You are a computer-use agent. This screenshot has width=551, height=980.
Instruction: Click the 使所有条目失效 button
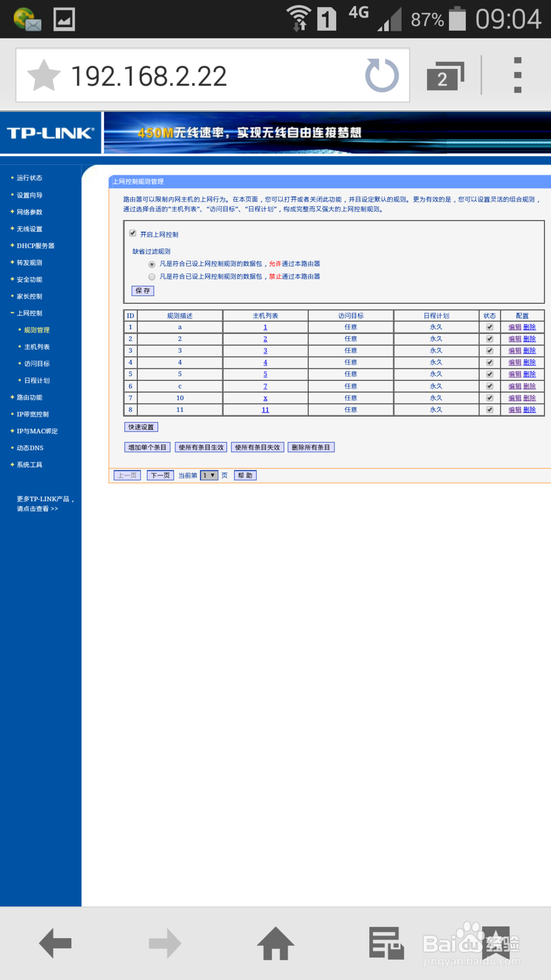click(x=257, y=447)
